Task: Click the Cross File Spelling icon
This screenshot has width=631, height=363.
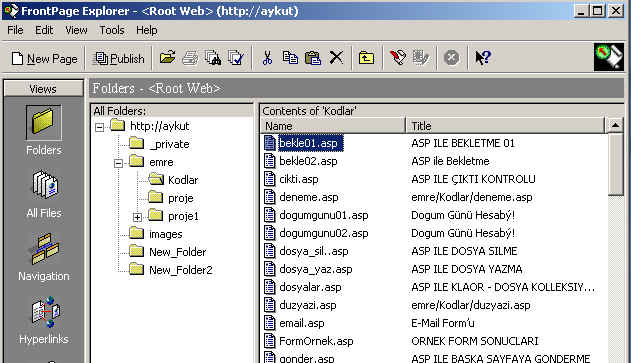Action: [236, 58]
